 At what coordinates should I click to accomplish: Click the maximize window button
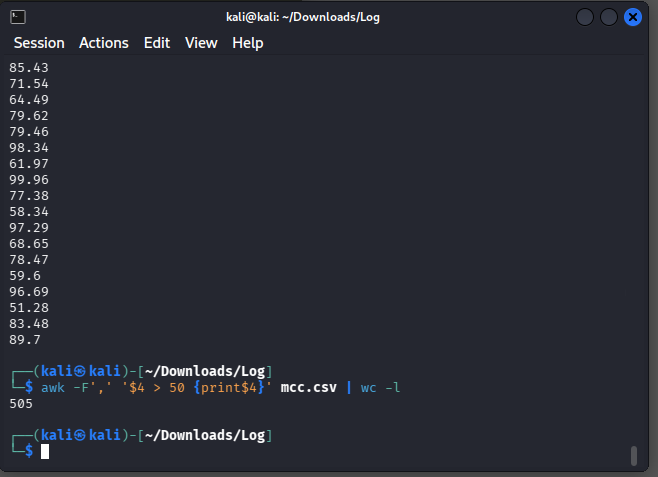tap(608, 17)
